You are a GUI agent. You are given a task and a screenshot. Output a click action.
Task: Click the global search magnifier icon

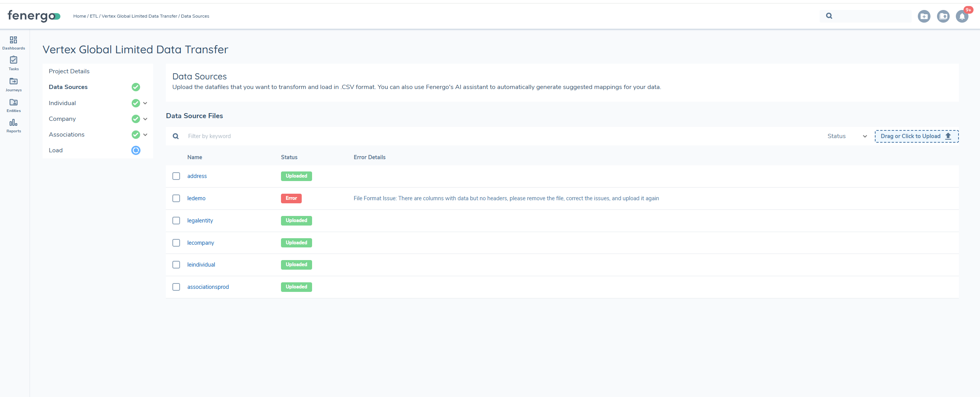(x=829, y=16)
